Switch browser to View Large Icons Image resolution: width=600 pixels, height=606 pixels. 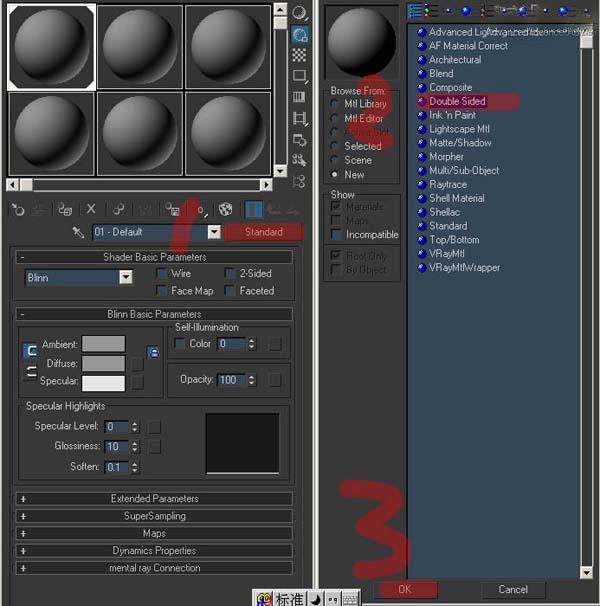(466, 11)
